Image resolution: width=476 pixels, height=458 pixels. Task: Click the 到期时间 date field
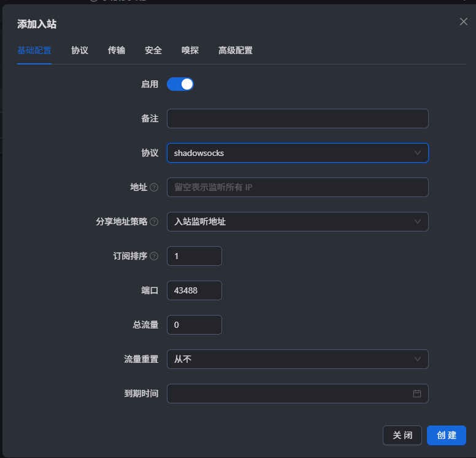(x=297, y=394)
